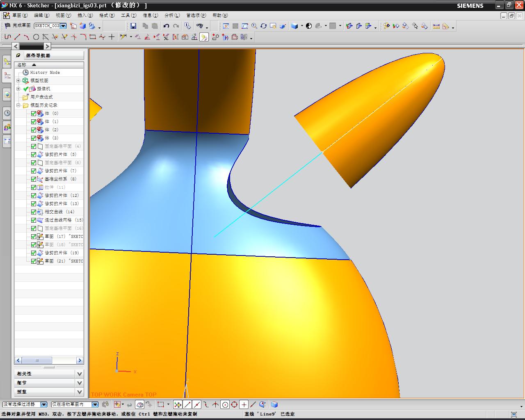
Task: Toggle checkbox for 基准坐标系 (8)
Action: [x=34, y=179]
